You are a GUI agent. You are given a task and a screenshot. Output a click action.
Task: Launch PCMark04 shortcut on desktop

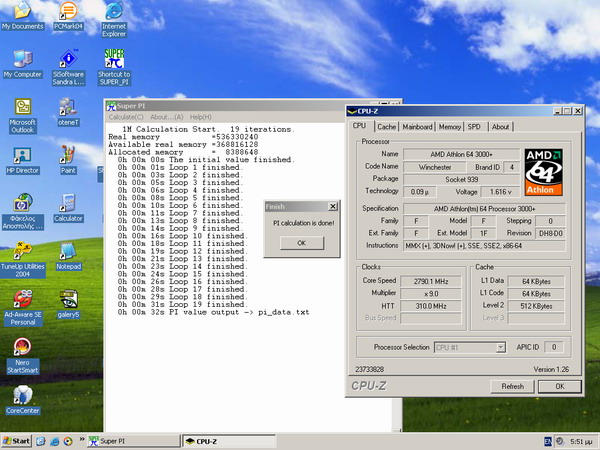(68, 16)
